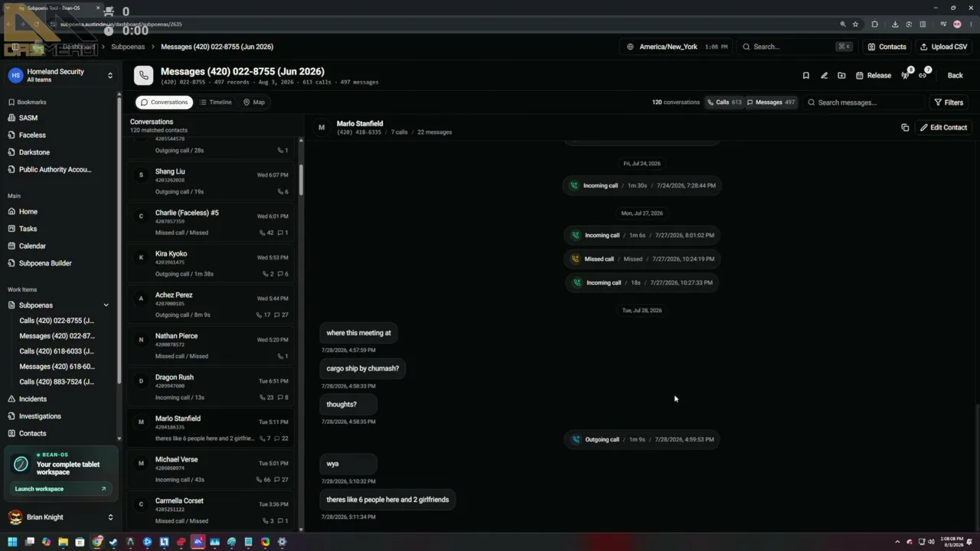Open Tasks in the sidebar

coord(28,229)
